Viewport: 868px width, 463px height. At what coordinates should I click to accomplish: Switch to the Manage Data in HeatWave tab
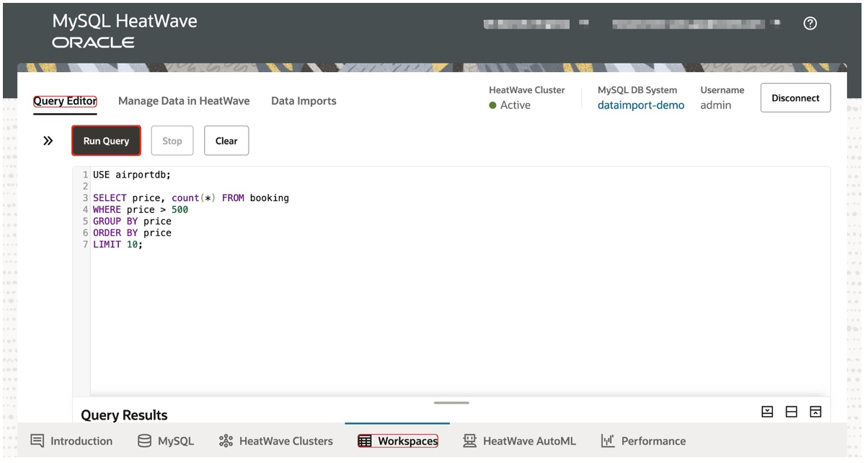184,101
